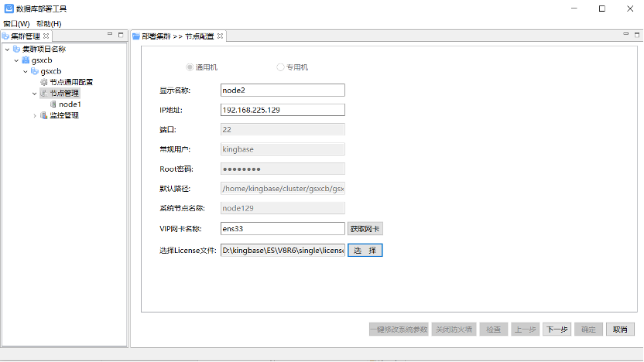The image size is (644, 362).
Task: Minimize the application window
Action: (x=574, y=9)
